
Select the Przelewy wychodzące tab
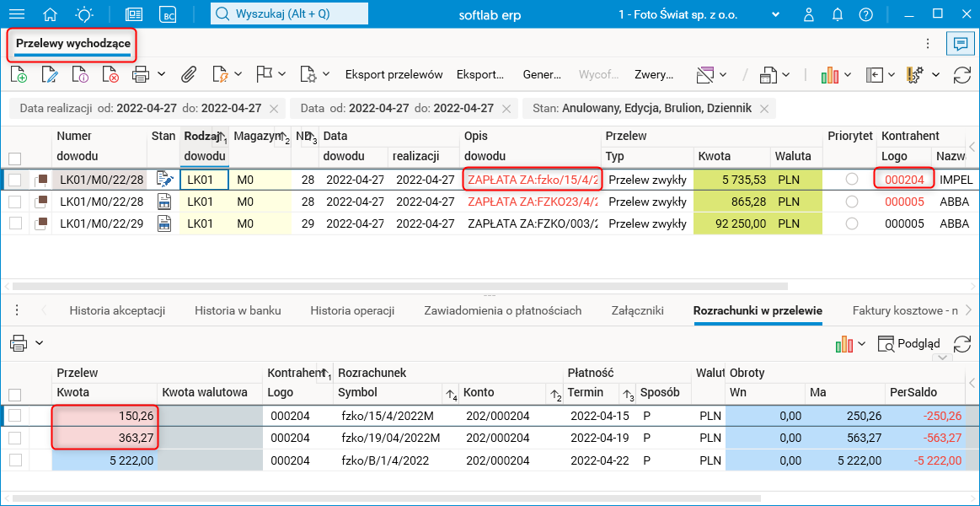pyautogui.click(x=73, y=44)
